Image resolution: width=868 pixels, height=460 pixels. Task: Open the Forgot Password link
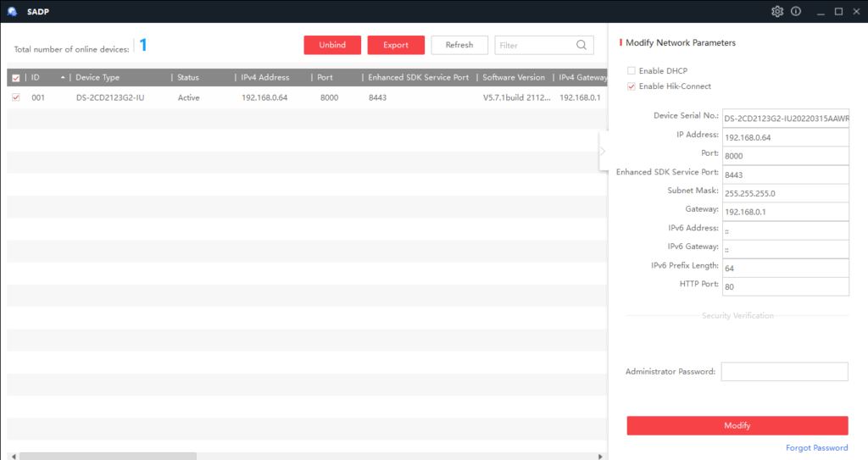click(x=816, y=448)
